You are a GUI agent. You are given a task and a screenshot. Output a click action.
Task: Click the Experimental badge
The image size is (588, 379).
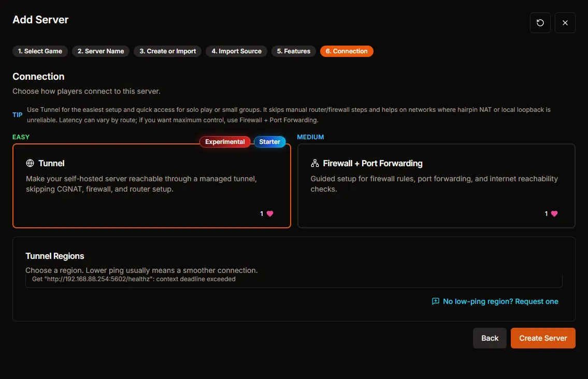pos(225,141)
